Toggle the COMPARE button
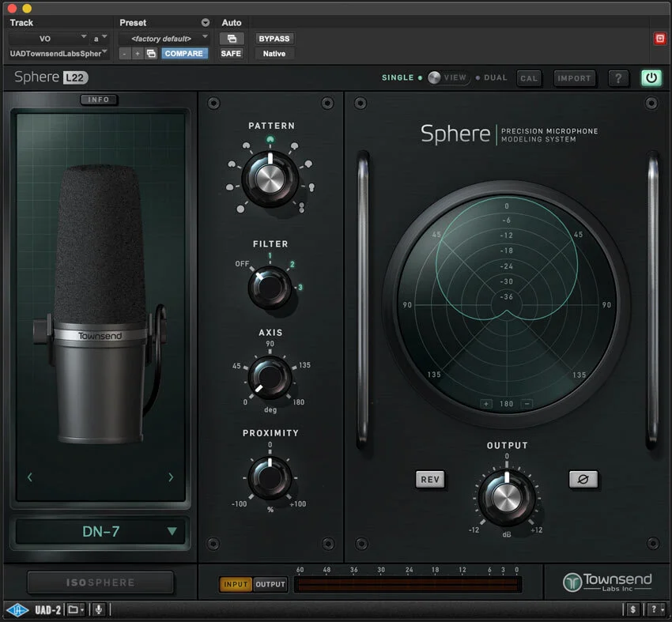The width and height of the screenshot is (672, 622). [x=184, y=54]
